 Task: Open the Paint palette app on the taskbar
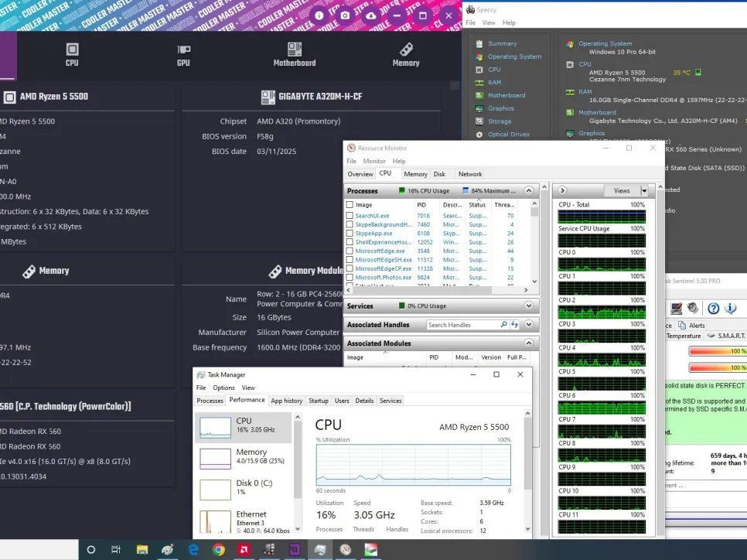coord(167,549)
